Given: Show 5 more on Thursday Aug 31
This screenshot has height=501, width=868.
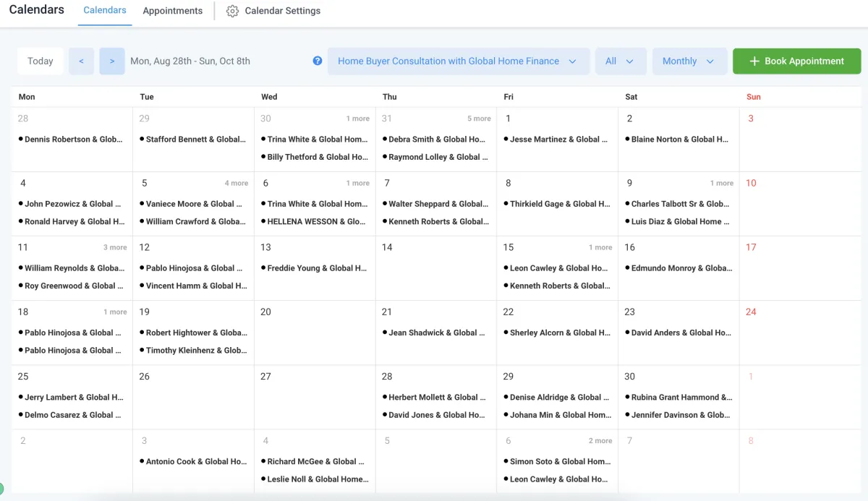Looking at the screenshot, I should (479, 119).
